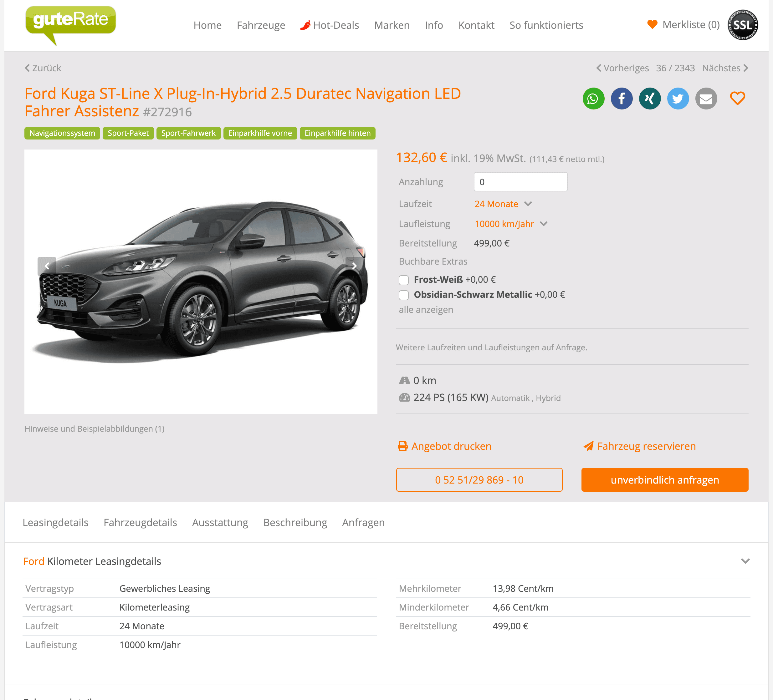Click the Sport-Paket tag

(x=128, y=133)
